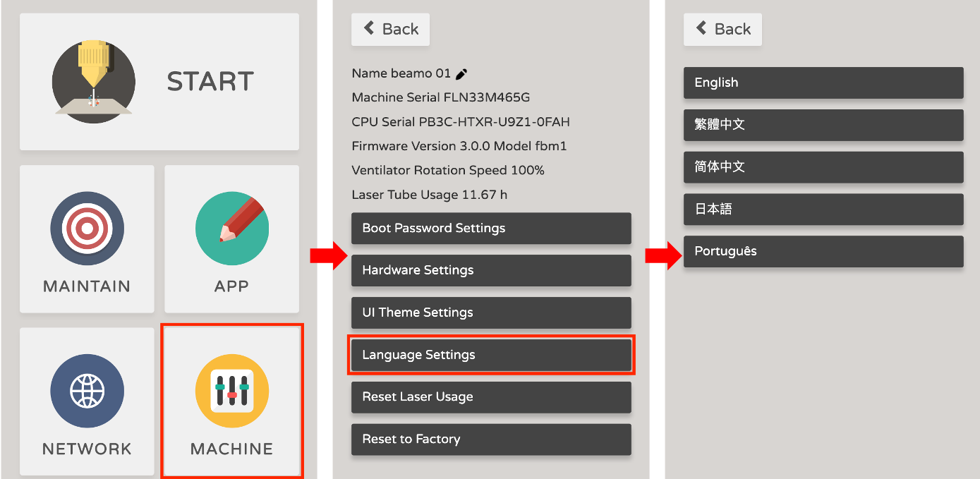The height and width of the screenshot is (479, 980).
Task: Open the START panel via the laser head icon
Action: point(93,81)
